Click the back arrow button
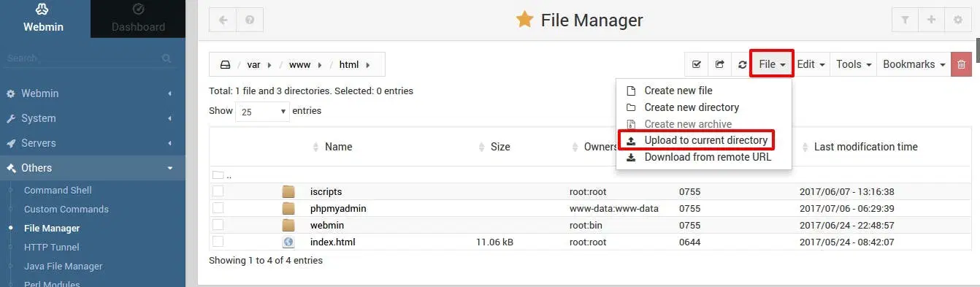The height and width of the screenshot is (287, 980). [223, 20]
